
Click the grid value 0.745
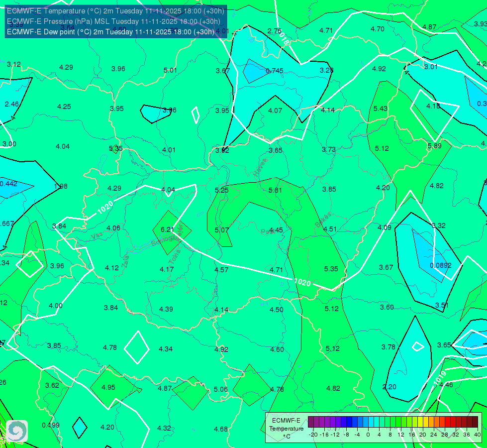point(275,71)
